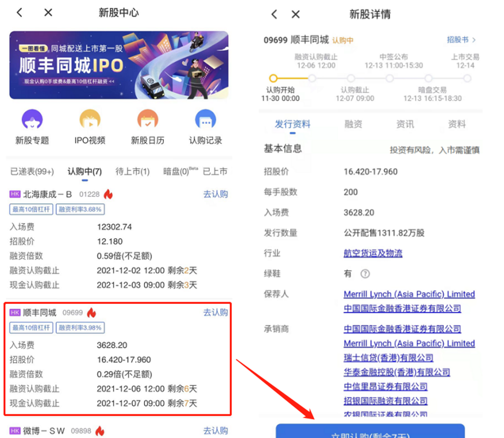Click the 招股价 value 16.420-17.960 in details
Image resolution: width=504 pixels, height=438 pixels.
370,172
